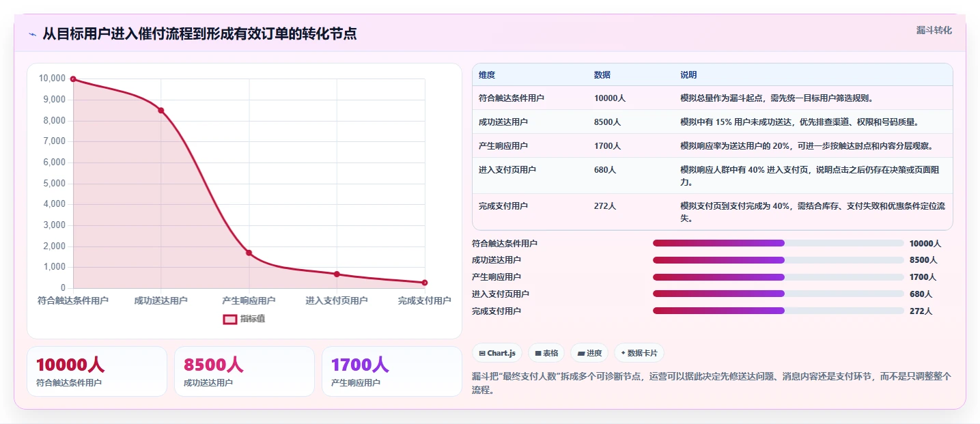Select the 进度 chip
Viewport: 980px width, 424px height.
589,353
